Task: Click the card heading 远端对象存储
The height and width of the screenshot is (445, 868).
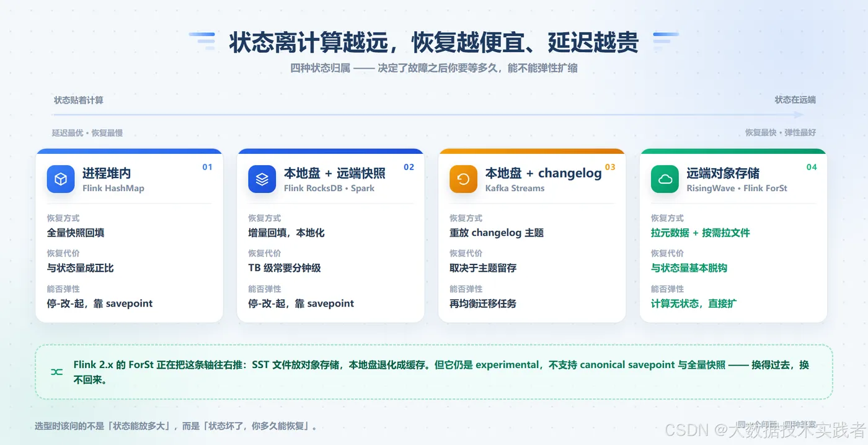Action: pos(723,173)
